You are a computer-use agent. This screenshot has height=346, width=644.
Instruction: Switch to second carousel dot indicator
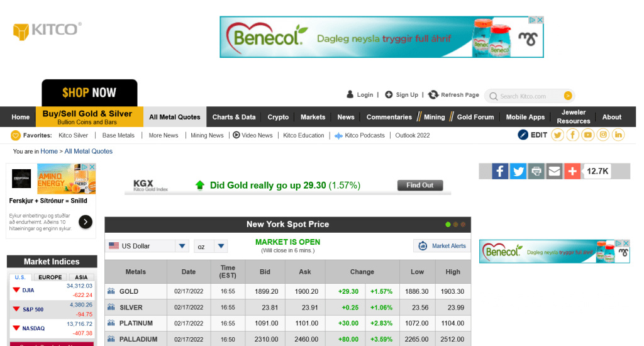[456, 225]
